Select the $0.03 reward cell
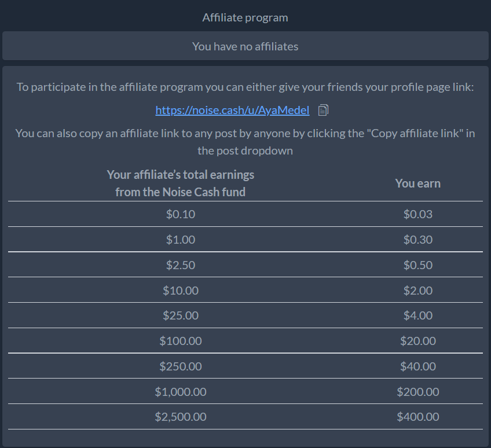 click(x=418, y=214)
